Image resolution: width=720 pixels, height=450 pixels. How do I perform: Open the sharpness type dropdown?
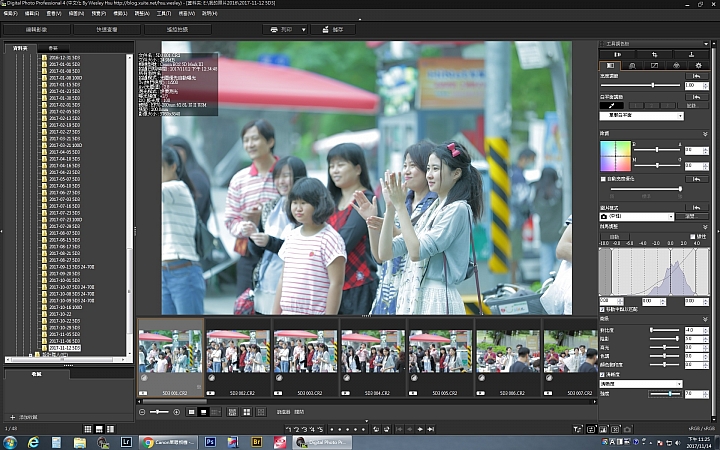tap(641, 384)
